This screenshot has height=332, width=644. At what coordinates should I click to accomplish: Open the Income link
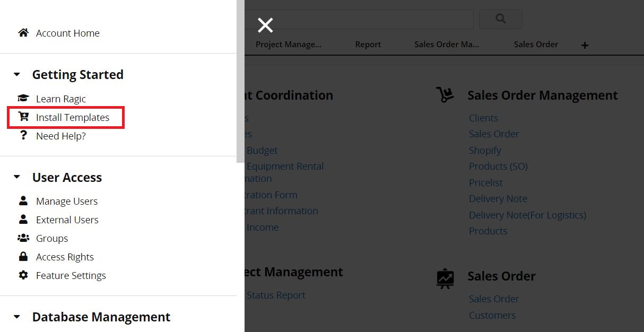263,228
